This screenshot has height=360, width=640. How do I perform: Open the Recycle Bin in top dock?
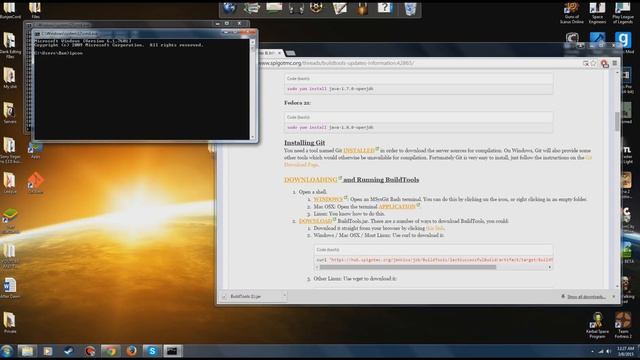coord(410,9)
